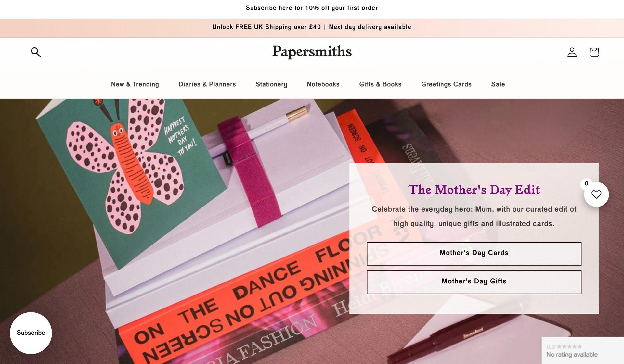Screen dimensions: 624x364
Task: Open the Gifts & Books menu
Action: [380, 84]
